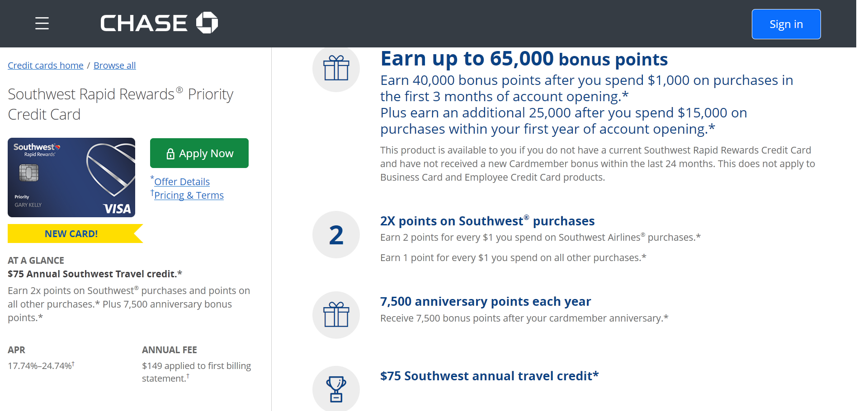Open the Offer Details link
The height and width of the screenshot is (411, 868).
click(182, 182)
